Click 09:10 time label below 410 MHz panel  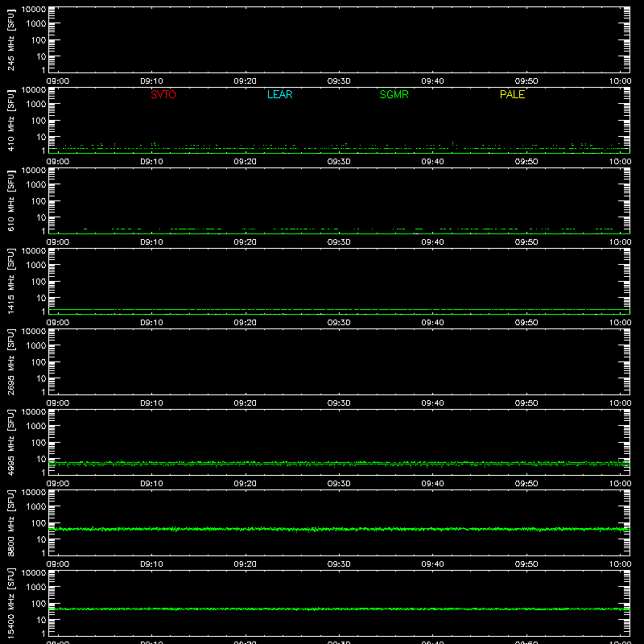click(151, 162)
